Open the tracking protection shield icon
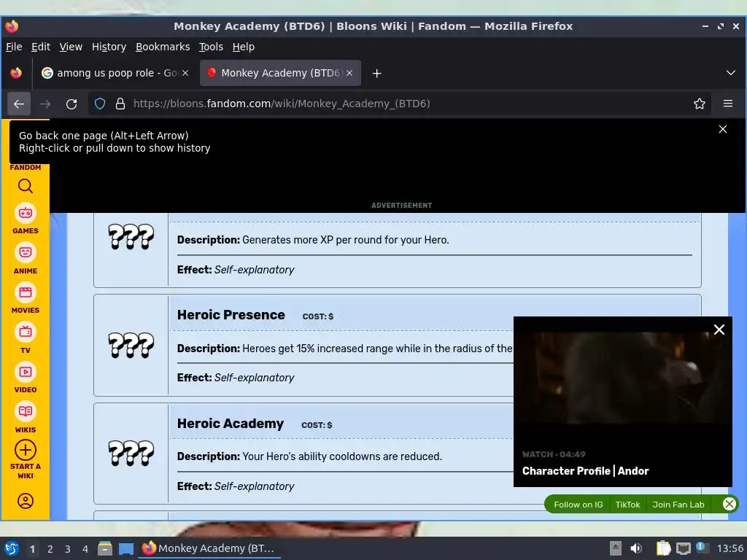This screenshot has width=747, height=560. (x=99, y=104)
